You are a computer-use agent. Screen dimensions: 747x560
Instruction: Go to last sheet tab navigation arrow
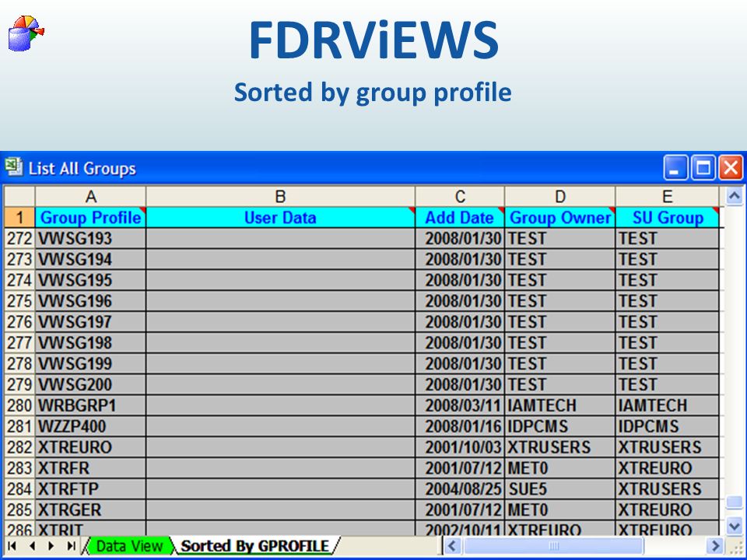click(71, 546)
